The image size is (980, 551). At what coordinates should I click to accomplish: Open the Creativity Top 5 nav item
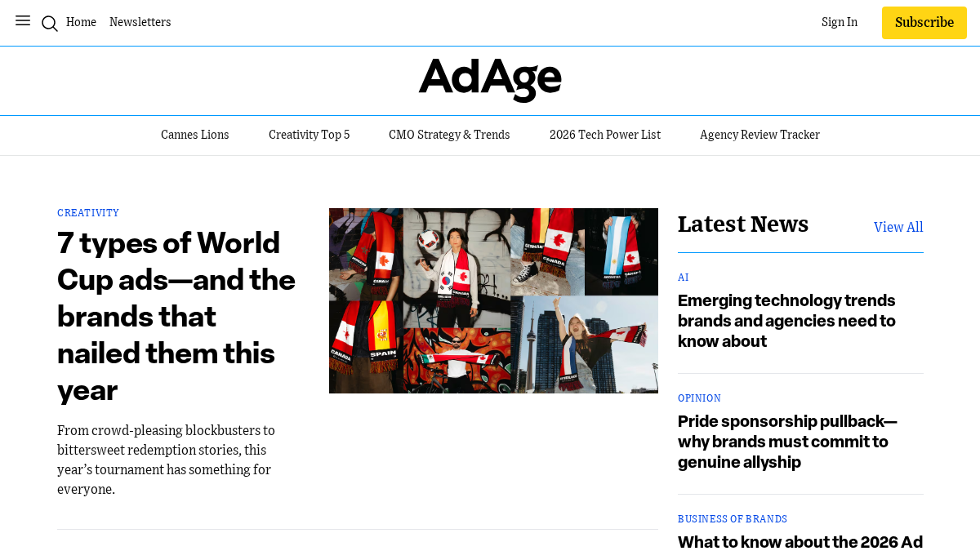click(x=310, y=135)
